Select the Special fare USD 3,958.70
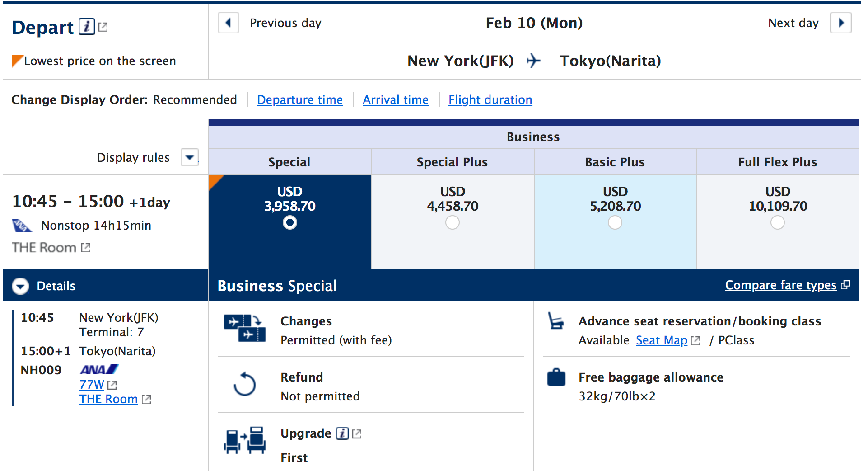The width and height of the screenshot is (868, 471). (290, 222)
